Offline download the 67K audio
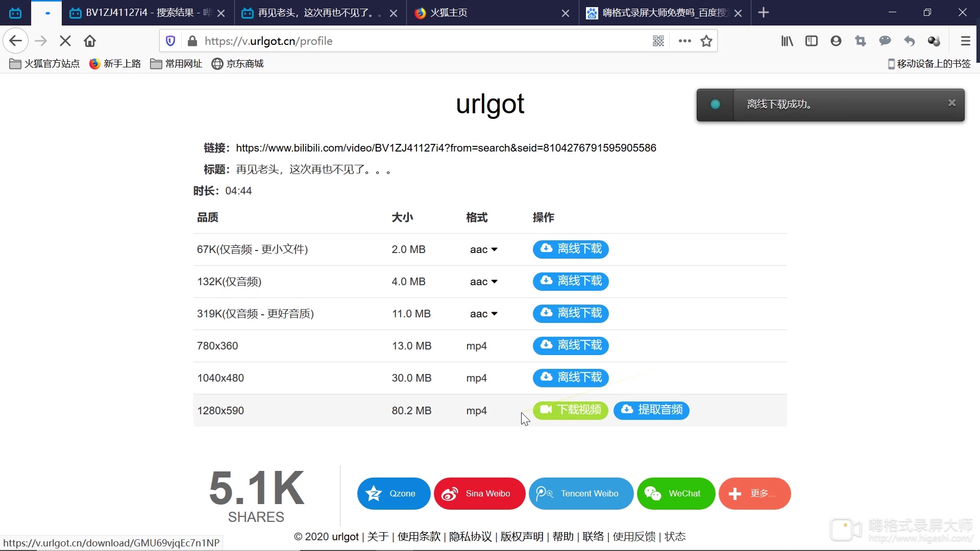980x551 pixels. (571, 249)
